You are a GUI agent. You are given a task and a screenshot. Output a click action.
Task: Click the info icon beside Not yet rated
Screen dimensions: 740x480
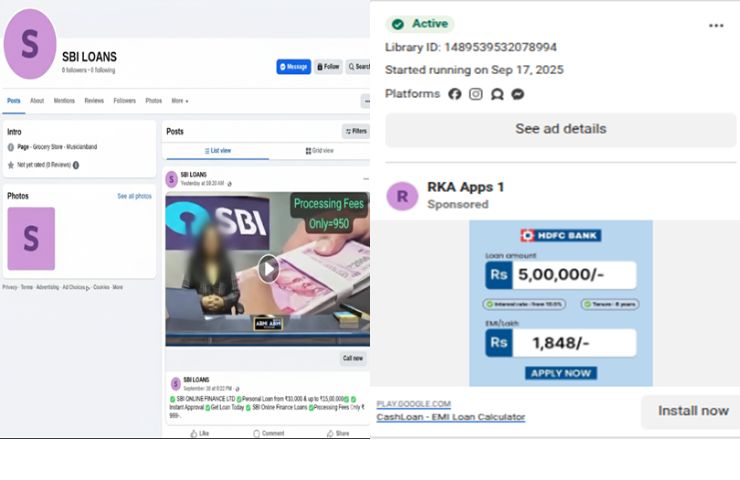tap(76, 165)
